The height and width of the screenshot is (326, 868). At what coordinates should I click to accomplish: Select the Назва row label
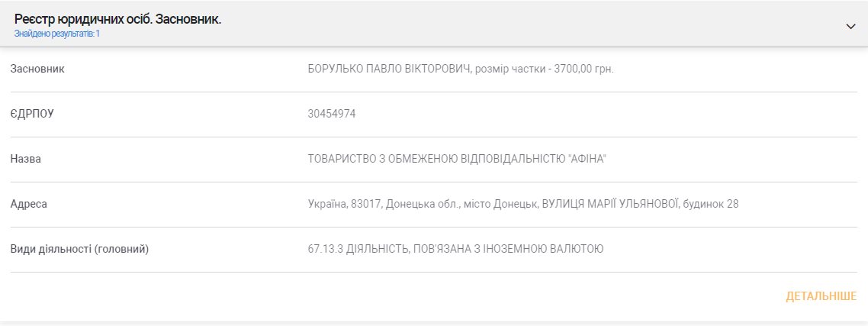click(25, 160)
